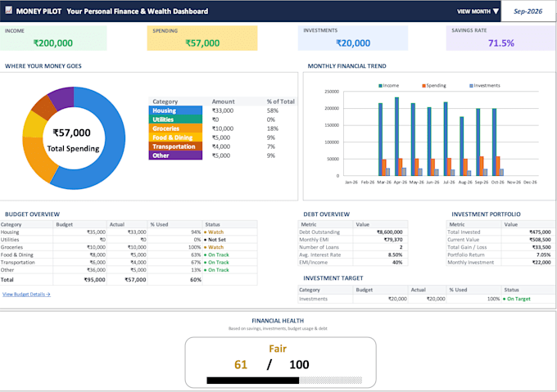
Task: Click the Money Pilot chart logo icon
Action: pyautogui.click(x=9, y=11)
